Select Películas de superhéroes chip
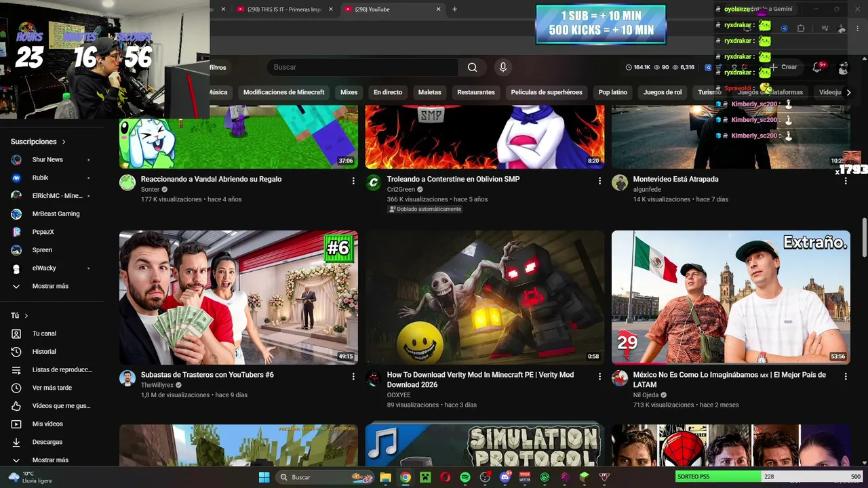Image resolution: width=868 pixels, height=488 pixels. (x=547, y=92)
